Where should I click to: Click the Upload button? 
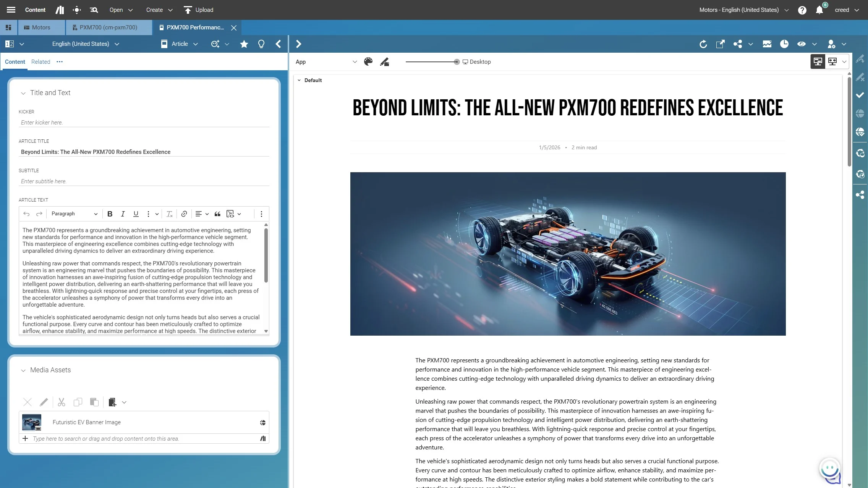pos(198,10)
